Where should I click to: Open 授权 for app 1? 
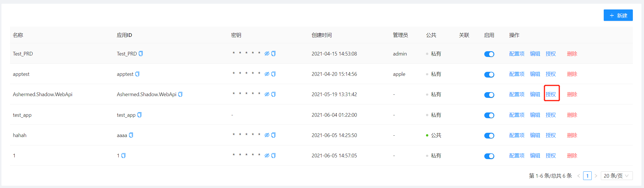coord(551,155)
